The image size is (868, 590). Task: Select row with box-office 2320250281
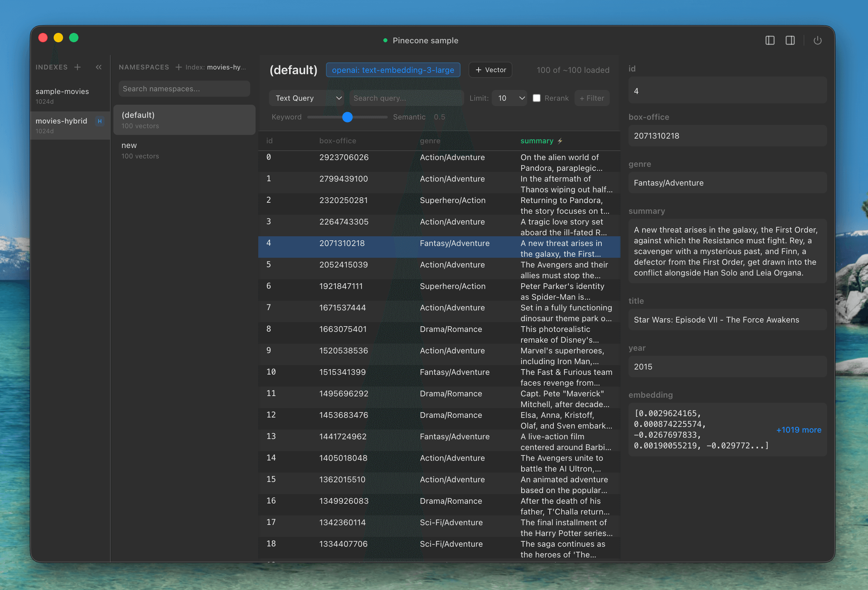tap(439, 205)
